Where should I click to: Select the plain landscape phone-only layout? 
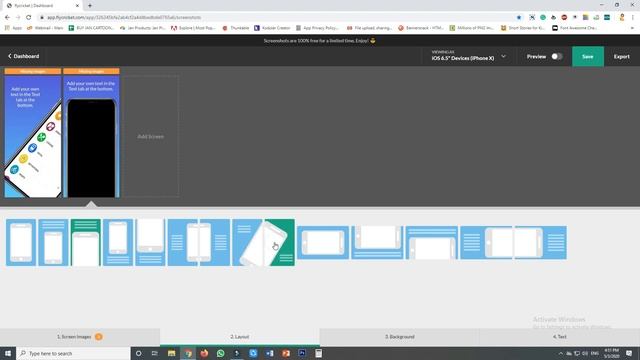323,242
